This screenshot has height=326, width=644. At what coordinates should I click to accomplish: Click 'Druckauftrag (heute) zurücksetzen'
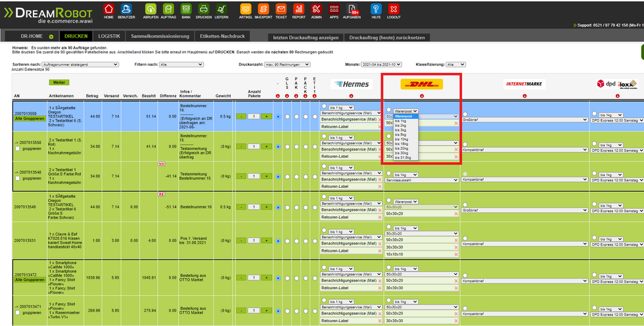coord(387,37)
